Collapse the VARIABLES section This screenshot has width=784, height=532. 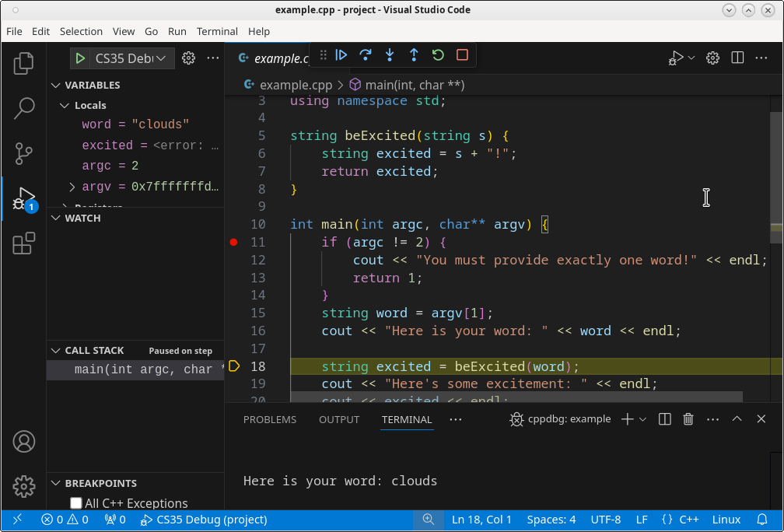click(x=55, y=85)
